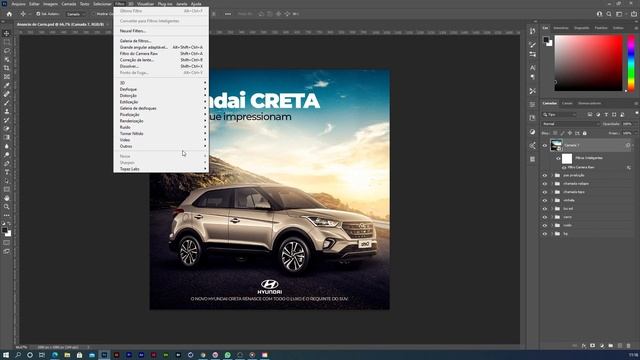Hide the chamada topo group

(x=544, y=192)
